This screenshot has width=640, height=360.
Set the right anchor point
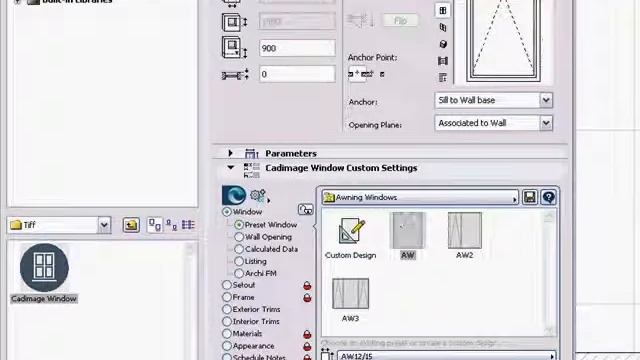382,74
